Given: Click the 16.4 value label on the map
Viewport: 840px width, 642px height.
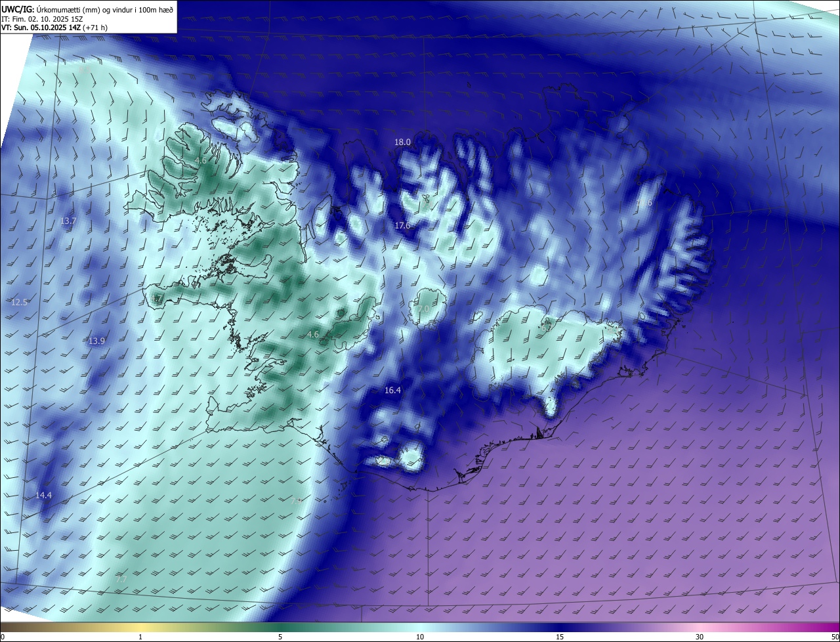Looking at the screenshot, I should point(392,391).
